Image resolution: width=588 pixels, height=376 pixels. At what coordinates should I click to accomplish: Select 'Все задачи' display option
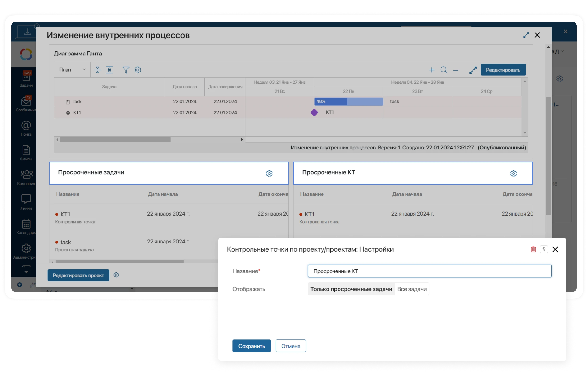coord(412,289)
